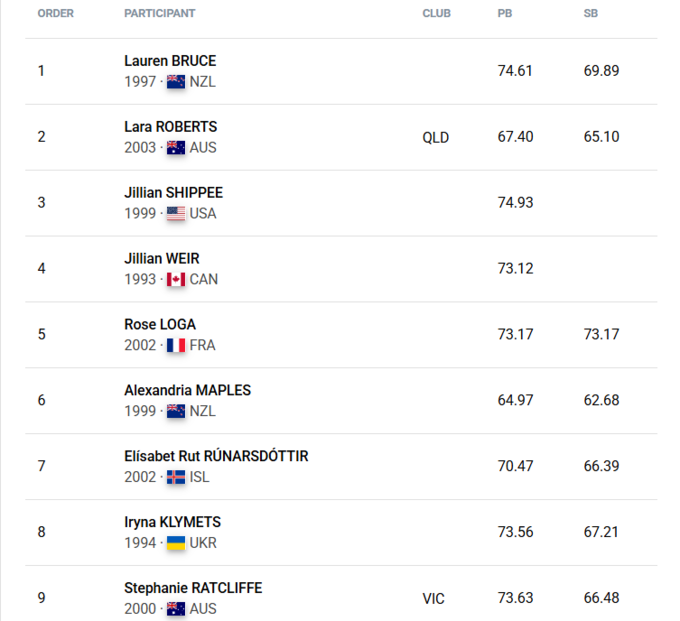This screenshot has height=621, width=680.
Task: Open Jillian WEIR's profile link
Action: point(162,259)
